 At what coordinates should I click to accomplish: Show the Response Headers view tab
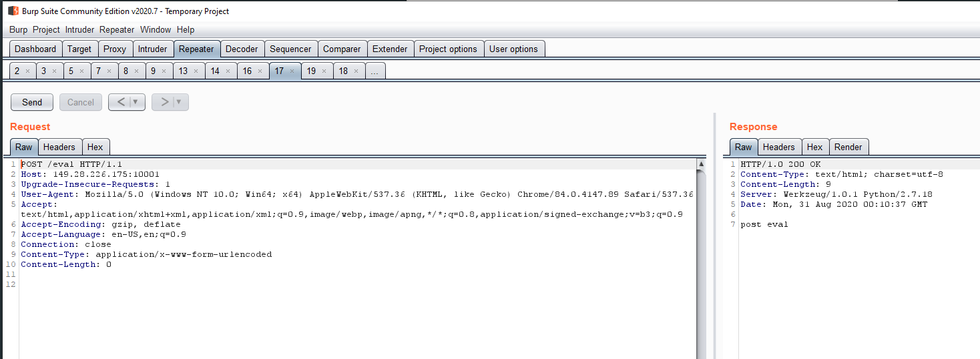click(x=779, y=147)
